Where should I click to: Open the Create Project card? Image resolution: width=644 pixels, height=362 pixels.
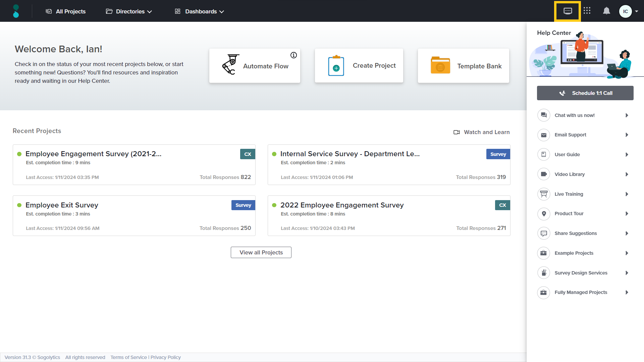359,66
